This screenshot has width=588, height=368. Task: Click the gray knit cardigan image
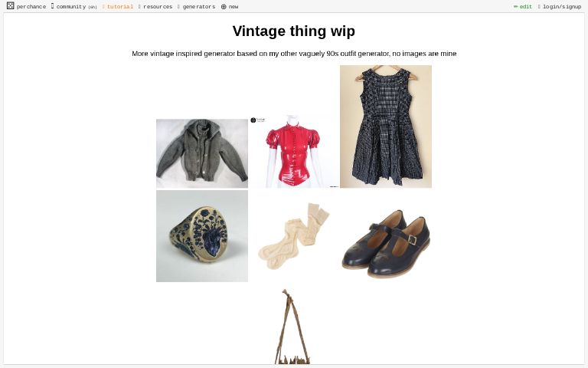pos(202,153)
